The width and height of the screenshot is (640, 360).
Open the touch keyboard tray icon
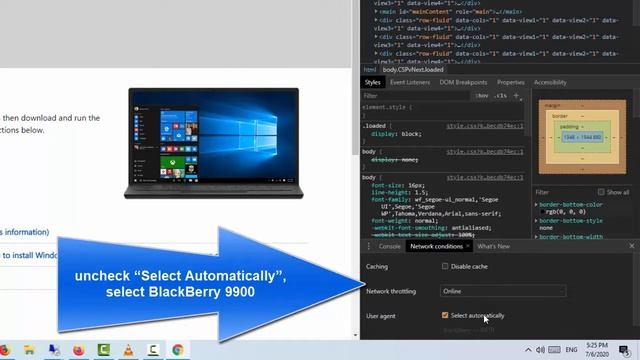[554, 350]
